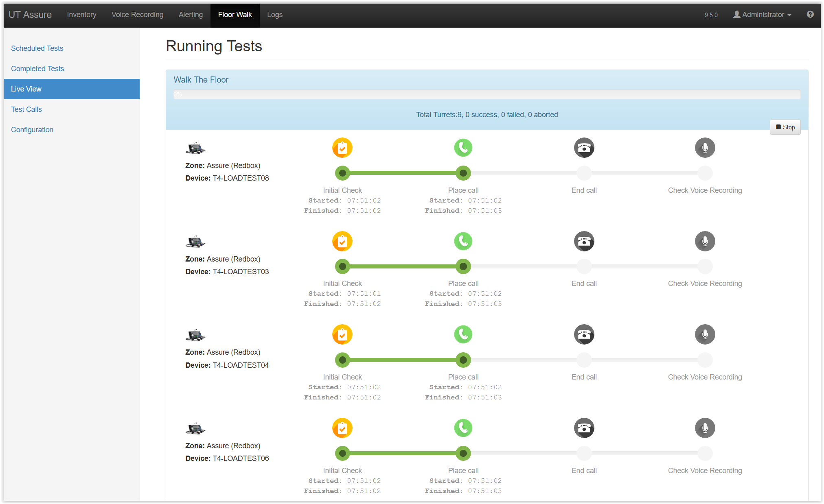Click the turret device icon for T4-LOADTEST03
The image size is (824, 504).
click(195, 242)
